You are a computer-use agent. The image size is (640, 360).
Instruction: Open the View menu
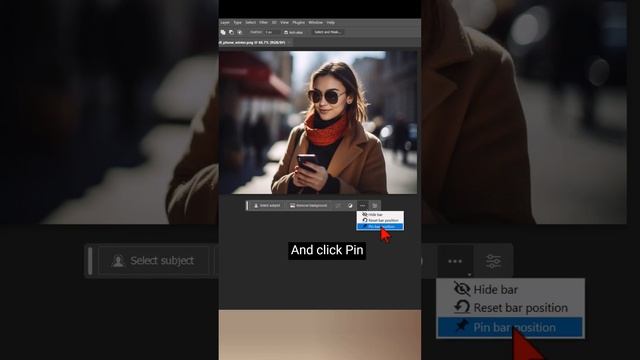tap(284, 22)
